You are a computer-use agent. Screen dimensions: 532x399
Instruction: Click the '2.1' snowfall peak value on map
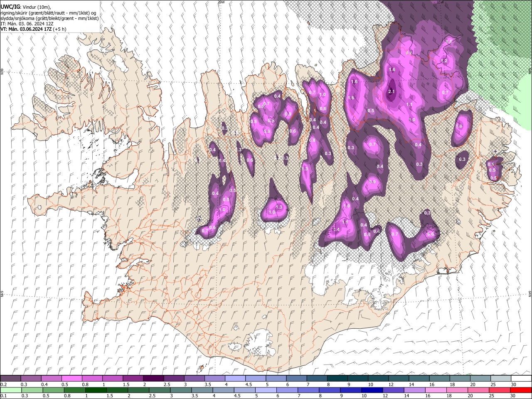(x=392, y=91)
